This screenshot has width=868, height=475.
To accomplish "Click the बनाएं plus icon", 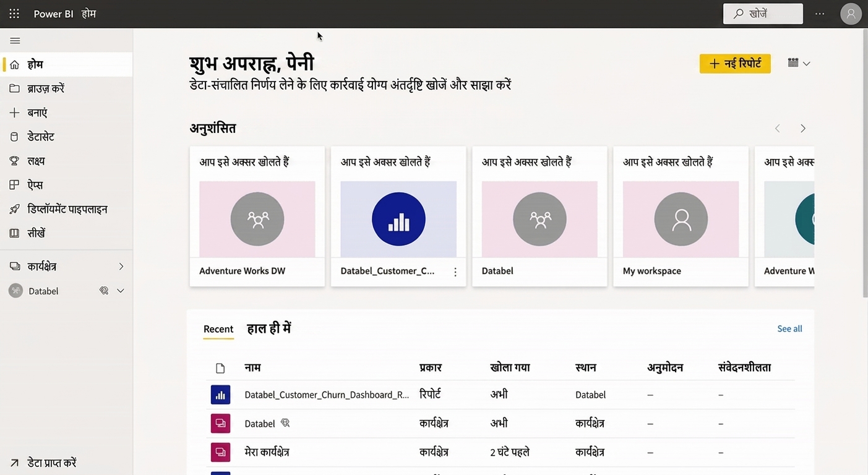I will click(15, 113).
